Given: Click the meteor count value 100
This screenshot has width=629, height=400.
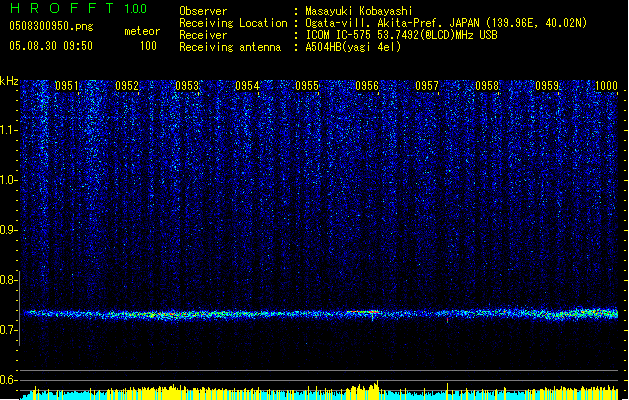Looking at the screenshot, I should 148,46.
